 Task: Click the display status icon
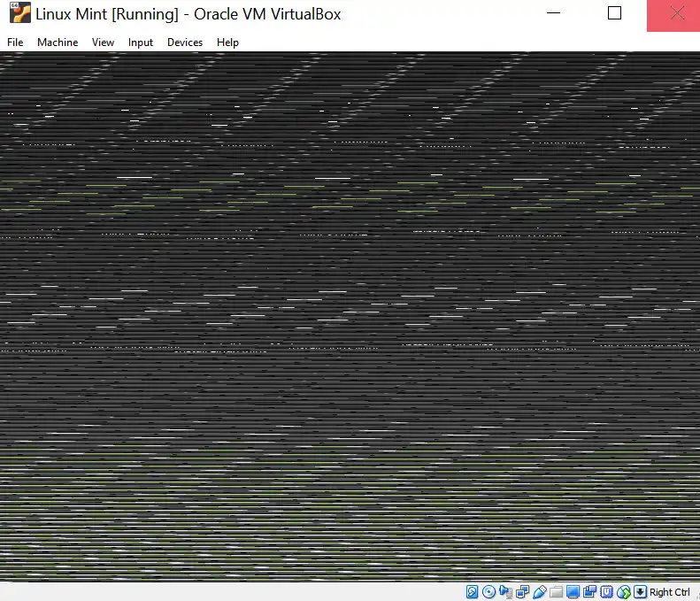[x=573, y=592]
